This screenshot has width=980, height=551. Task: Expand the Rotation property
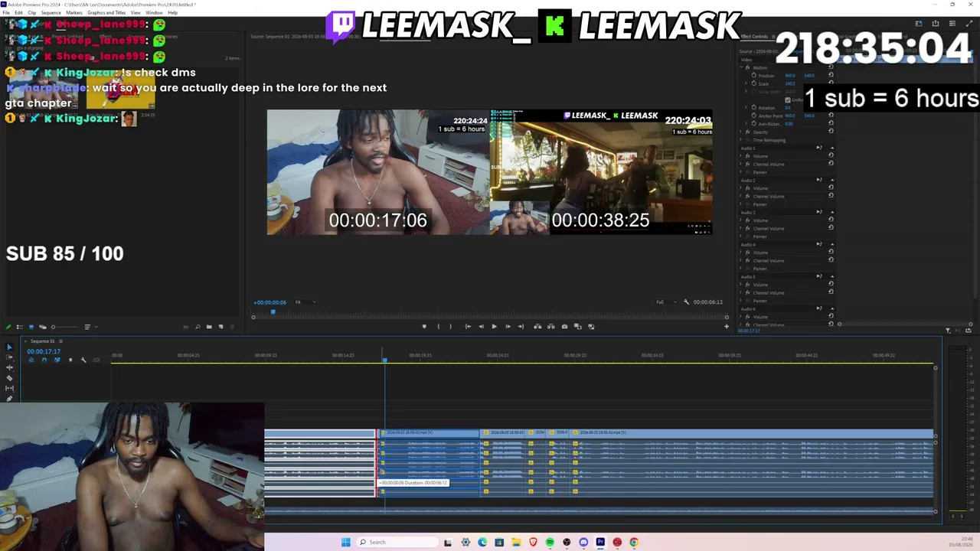click(x=746, y=108)
